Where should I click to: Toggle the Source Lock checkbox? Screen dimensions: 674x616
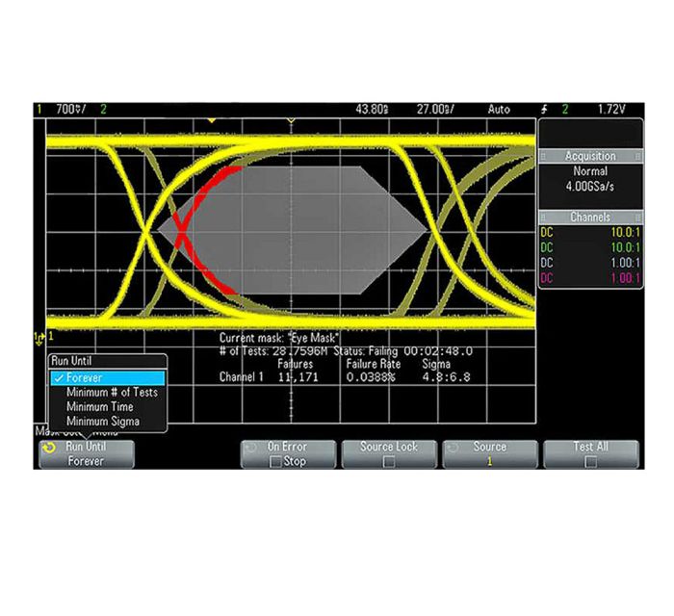[x=389, y=462]
